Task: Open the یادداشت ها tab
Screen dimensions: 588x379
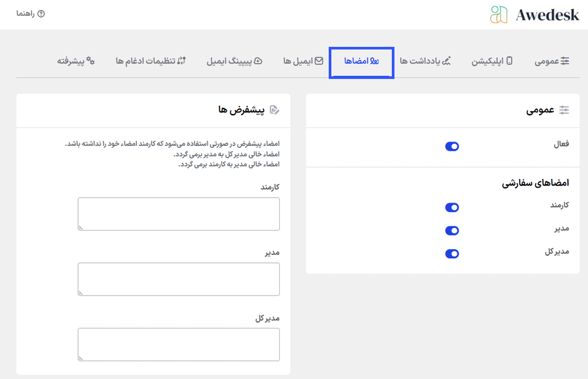Action: (x=425, y=61)
